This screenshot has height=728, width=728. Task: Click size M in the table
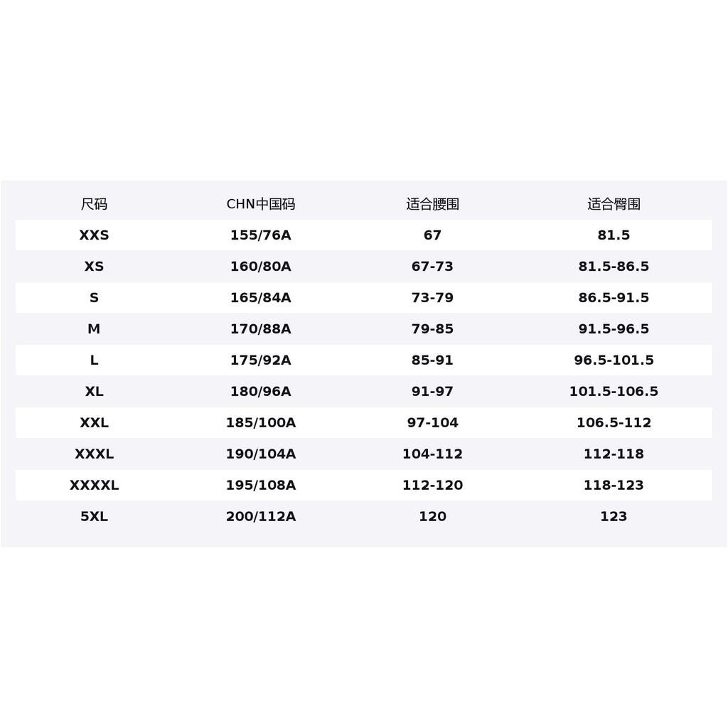pyautogui.click(x=94, y=328)
